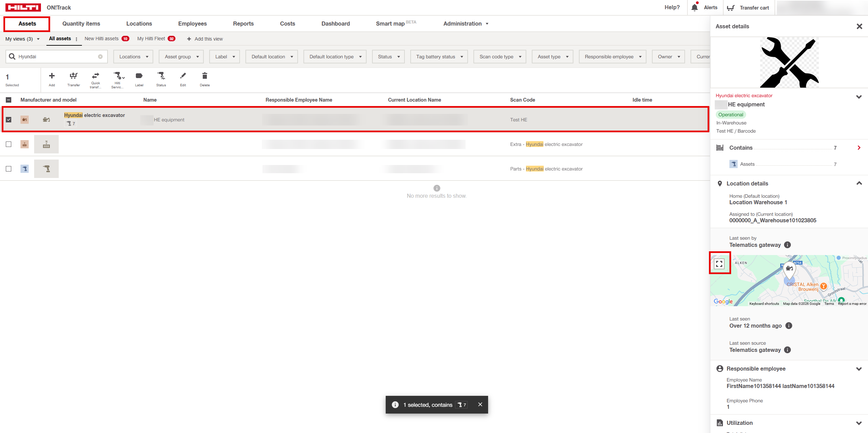The height and width of the screenshot is (433, 868).
Task: Expand the map to fullscreen
Action: click(x=719, y=264)
